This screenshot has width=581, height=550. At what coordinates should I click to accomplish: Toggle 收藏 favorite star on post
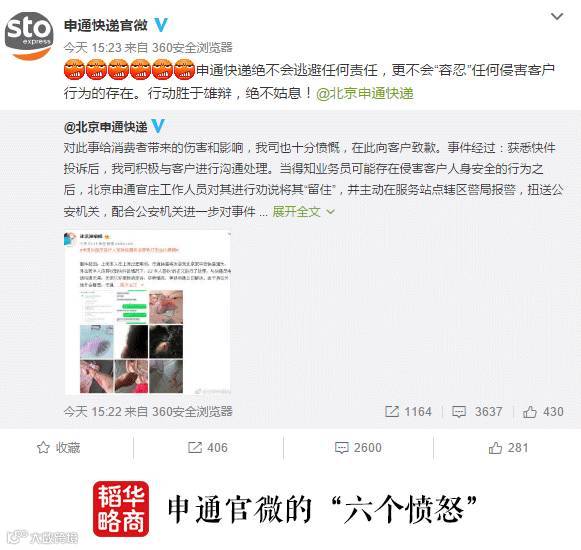tap(59, 448)
